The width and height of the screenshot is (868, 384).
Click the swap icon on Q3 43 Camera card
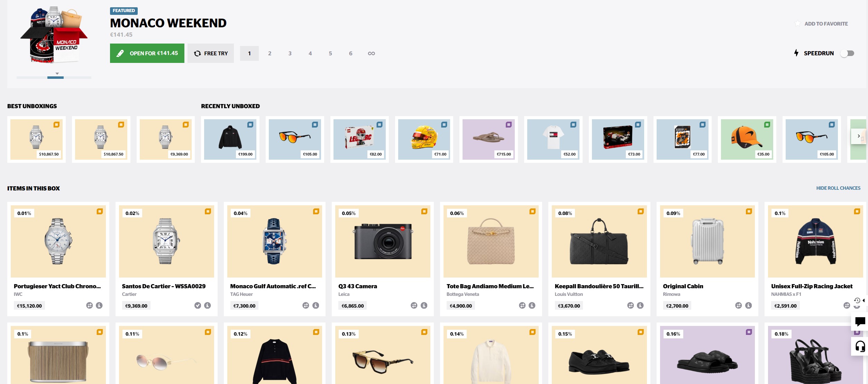tap(414, 306)
